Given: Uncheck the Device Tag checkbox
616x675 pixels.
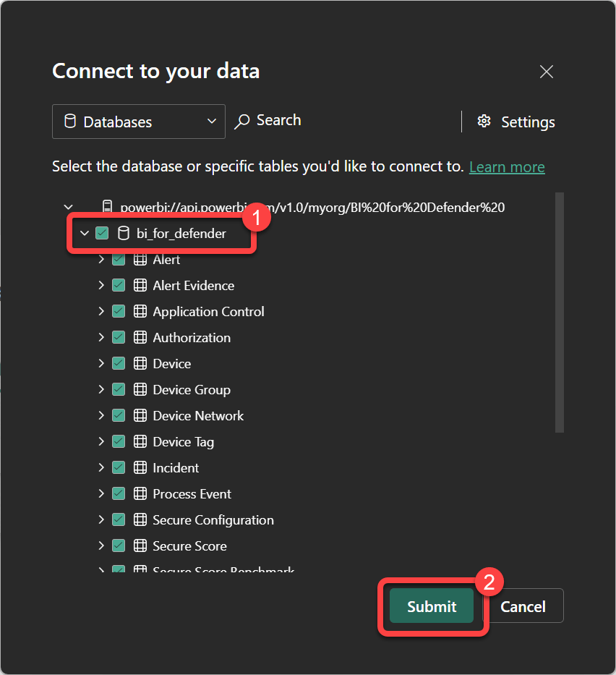Looking at the screenshot, I should coord(119,441).
